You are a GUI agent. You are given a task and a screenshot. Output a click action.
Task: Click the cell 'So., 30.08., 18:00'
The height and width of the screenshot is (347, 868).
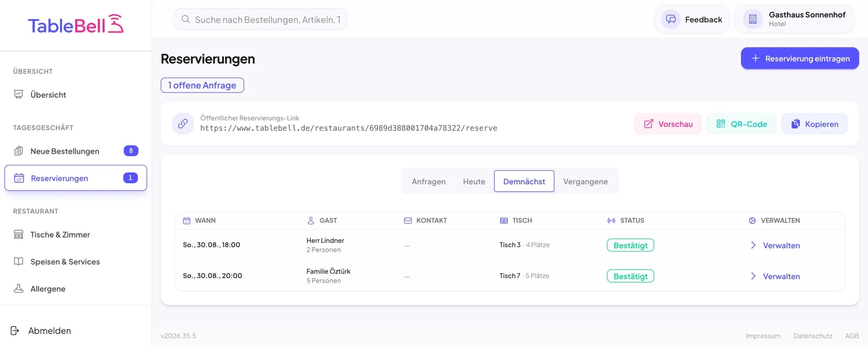(x=212, y=245)
